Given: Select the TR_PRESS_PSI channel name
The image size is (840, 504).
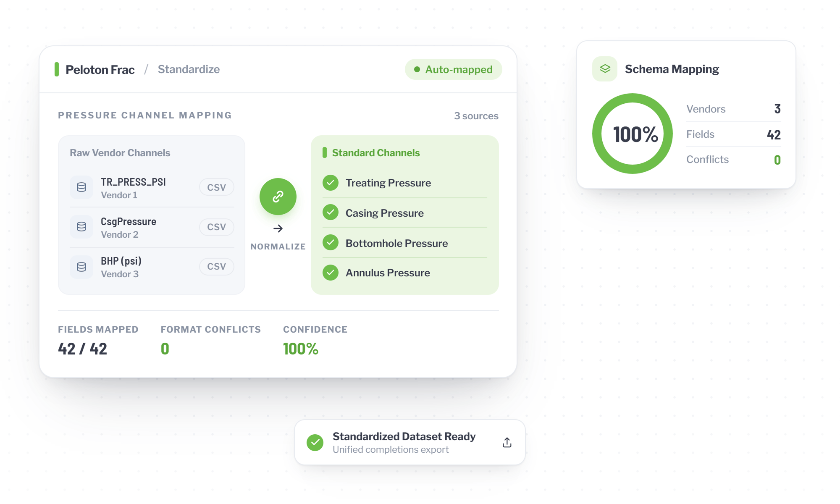Looking at the screenshot, I should click(133, 182).
